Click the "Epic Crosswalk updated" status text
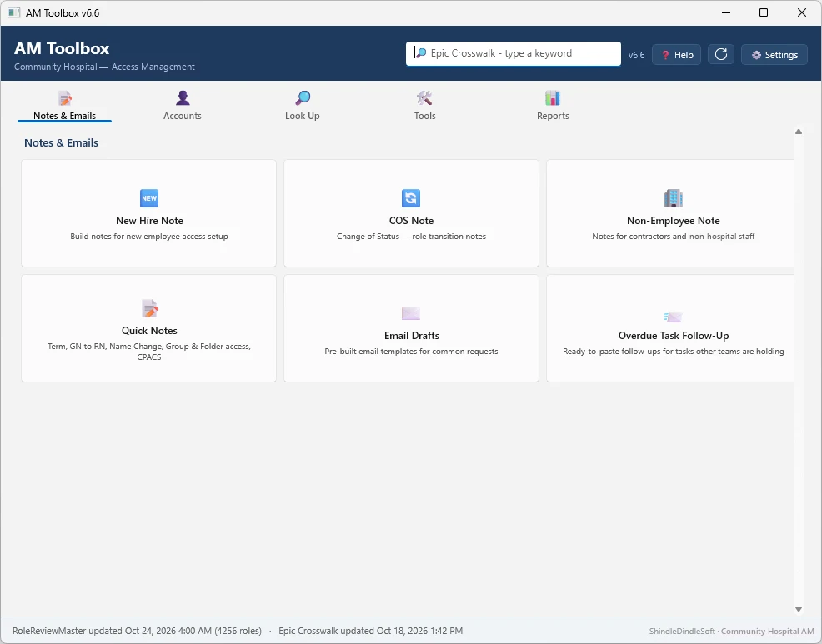The image size is (822, 644). 371,631
